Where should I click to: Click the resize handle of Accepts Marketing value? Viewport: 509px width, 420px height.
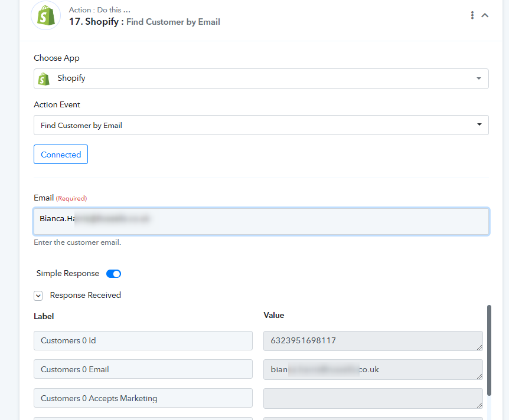click(x=479, y=405)
